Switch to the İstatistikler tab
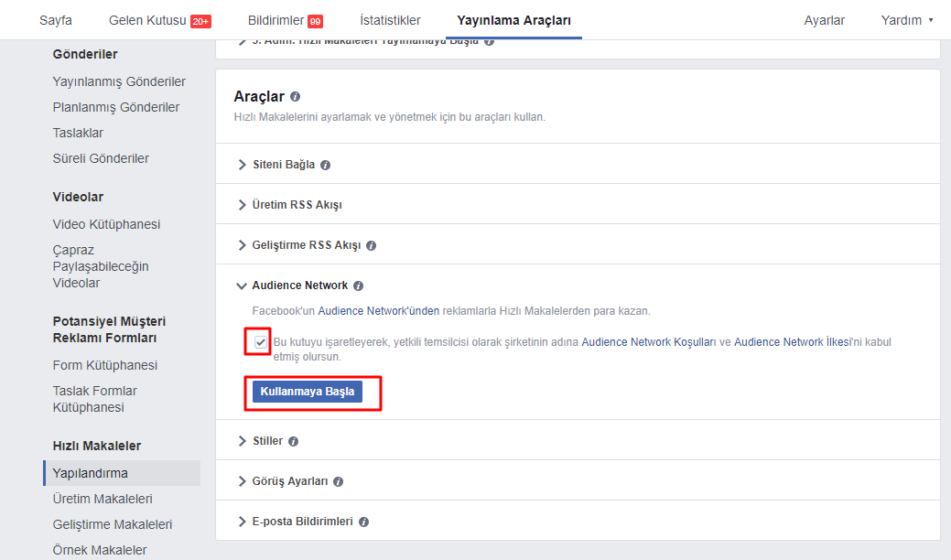The image size is (951, 560). (x=390, y=20)
